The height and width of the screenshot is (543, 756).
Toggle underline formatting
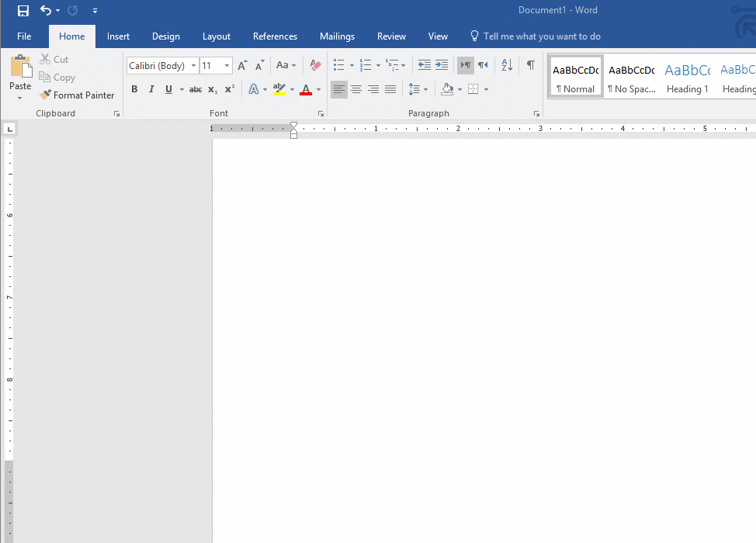(x=168, y=89)
